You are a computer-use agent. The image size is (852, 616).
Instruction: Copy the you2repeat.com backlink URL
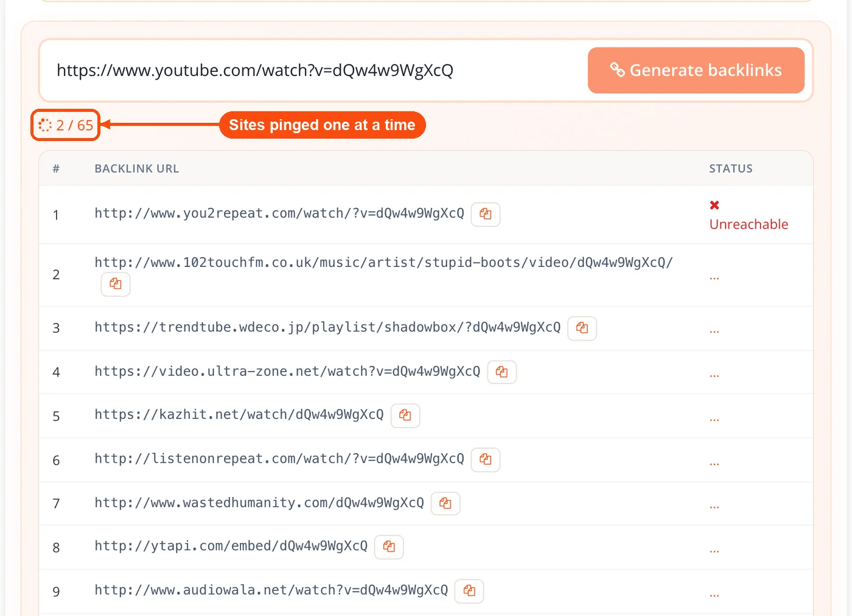pos(486,214)
